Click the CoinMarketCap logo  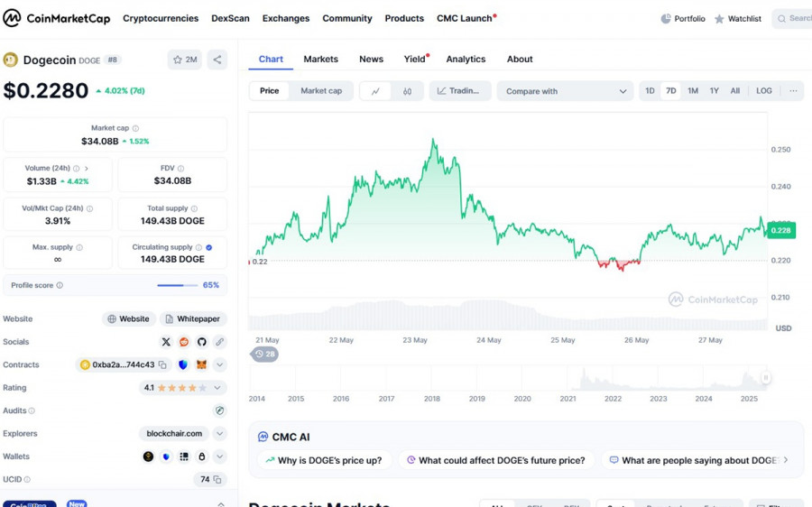[x=57, y=18]
